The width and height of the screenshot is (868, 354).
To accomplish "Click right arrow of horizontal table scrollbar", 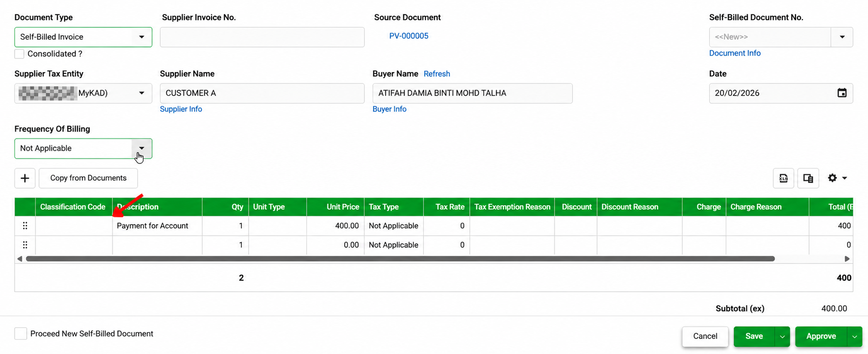I will [x=847, y=259].
